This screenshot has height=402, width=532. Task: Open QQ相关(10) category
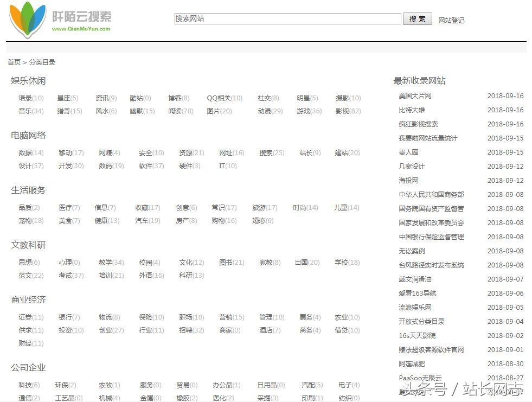click(225, 98)
